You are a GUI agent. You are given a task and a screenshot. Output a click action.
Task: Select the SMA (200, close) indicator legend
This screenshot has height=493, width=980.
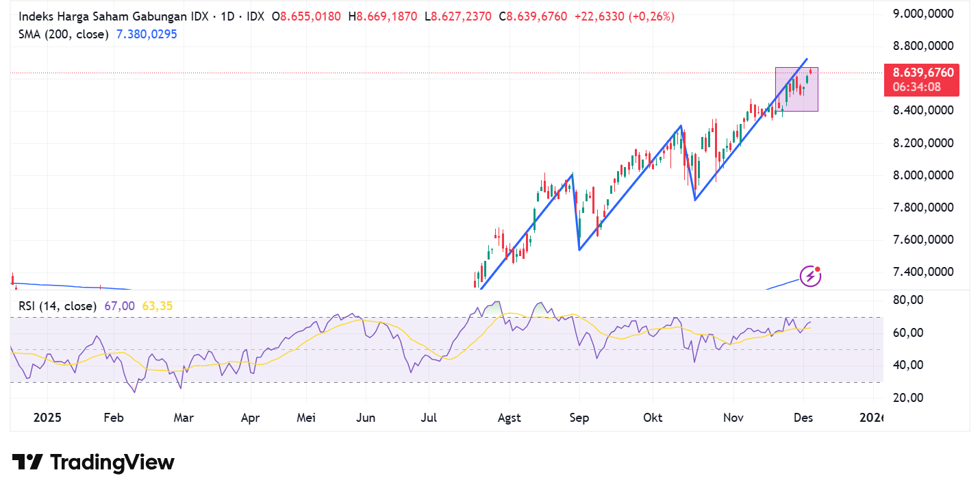[x=63, y=33]
